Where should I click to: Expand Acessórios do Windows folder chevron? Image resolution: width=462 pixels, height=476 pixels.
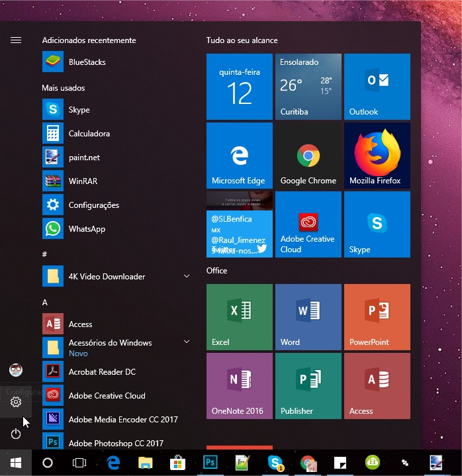click(187, 342)
